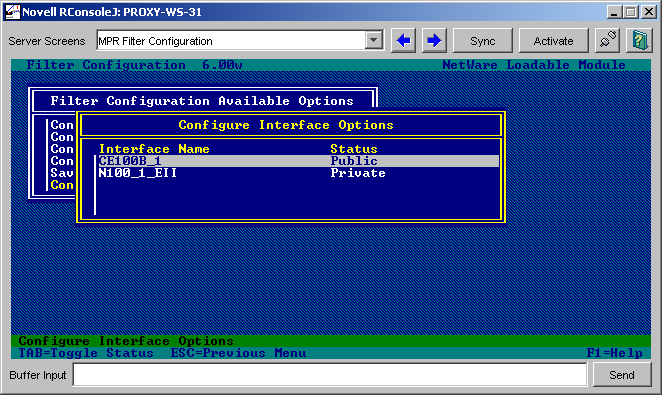This screenshot has width=662, height=395.
Task: Click the F1=Help hint
Action: pyautogui.click(x=615, y=353)
